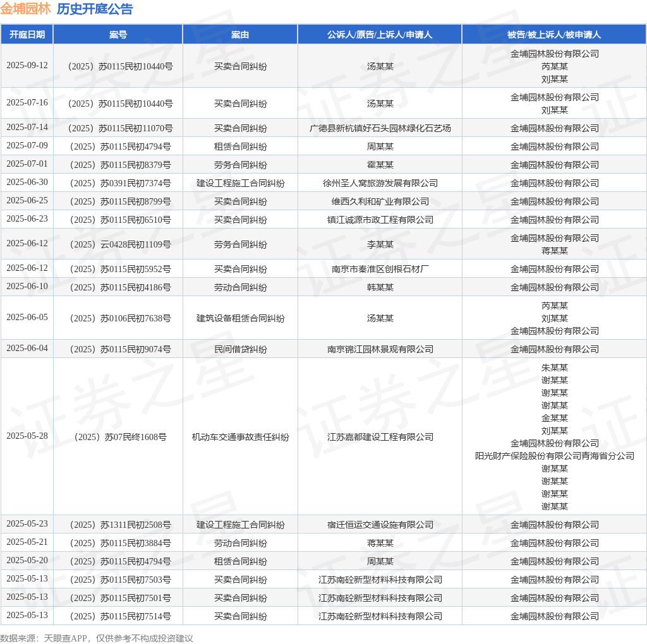Click plaintiff 江苏嘉都建设工程有限公司

coord(380,437)
